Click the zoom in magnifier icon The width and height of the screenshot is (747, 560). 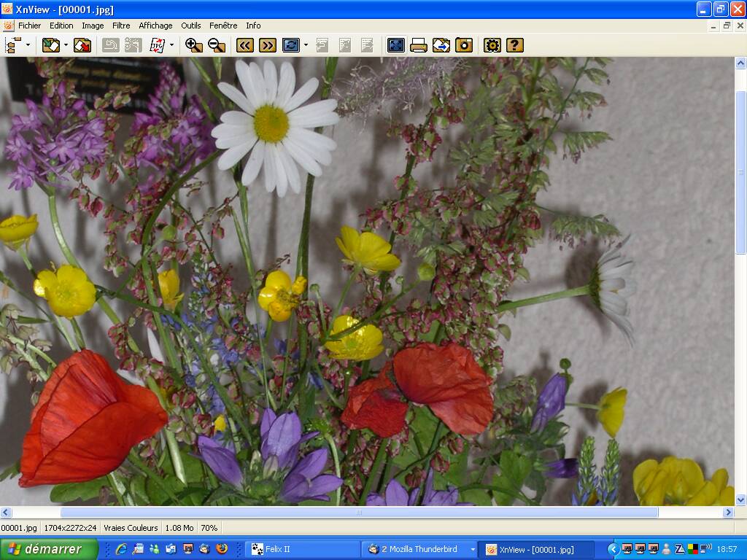click(x=194, y=45)
